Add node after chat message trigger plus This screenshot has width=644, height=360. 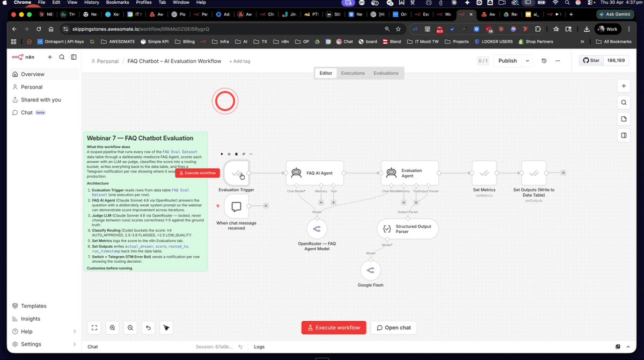266,206
